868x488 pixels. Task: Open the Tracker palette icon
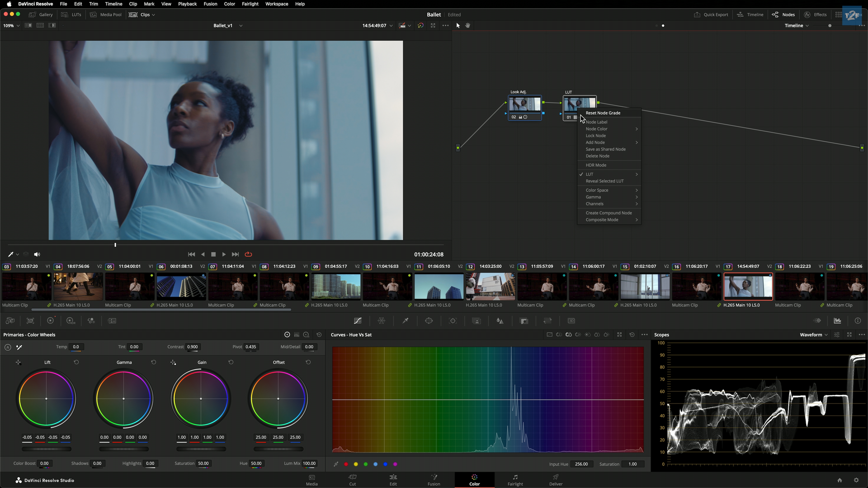click(453, 321)
